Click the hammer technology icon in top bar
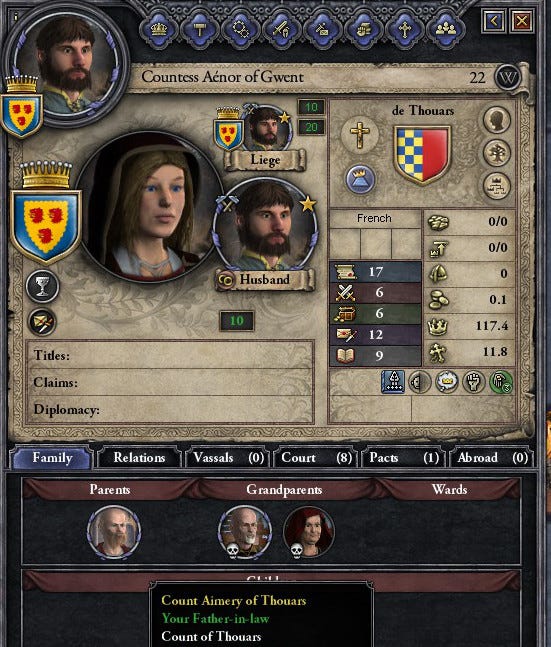The width and height of the screenshot is (551, 647). click(200, 29)
